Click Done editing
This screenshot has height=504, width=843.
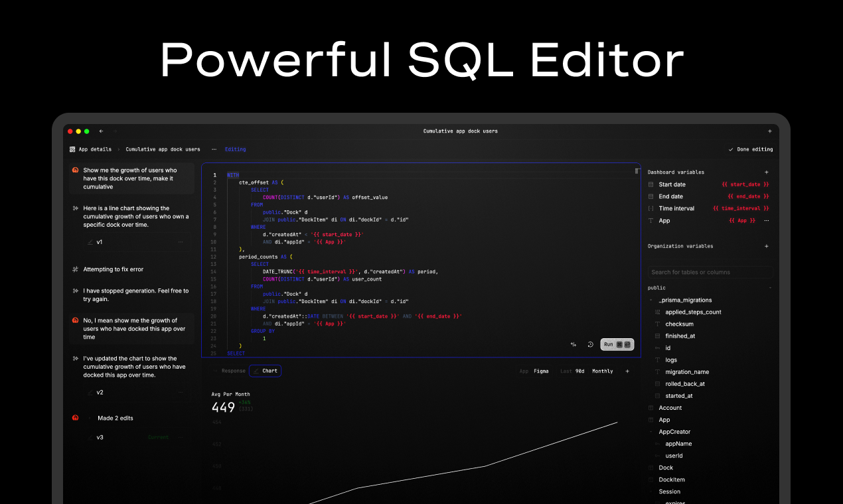click(x=751, y=149)
